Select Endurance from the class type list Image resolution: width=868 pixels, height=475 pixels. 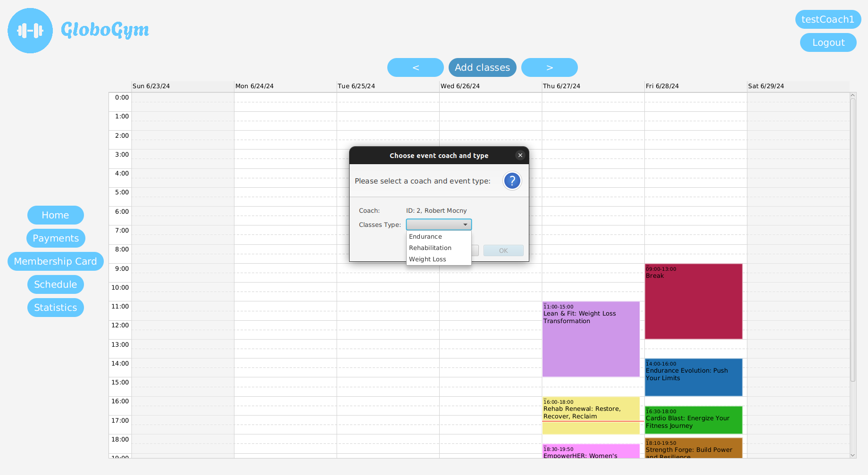pyautogui.click(x=426, y=237)
